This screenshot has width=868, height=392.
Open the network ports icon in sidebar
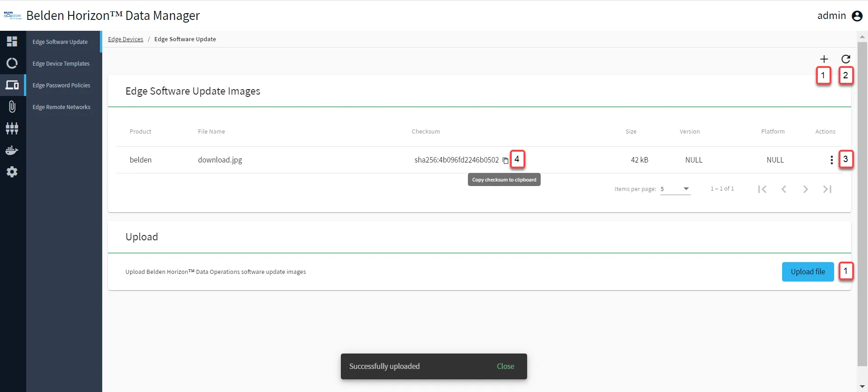tap(12, 129)
